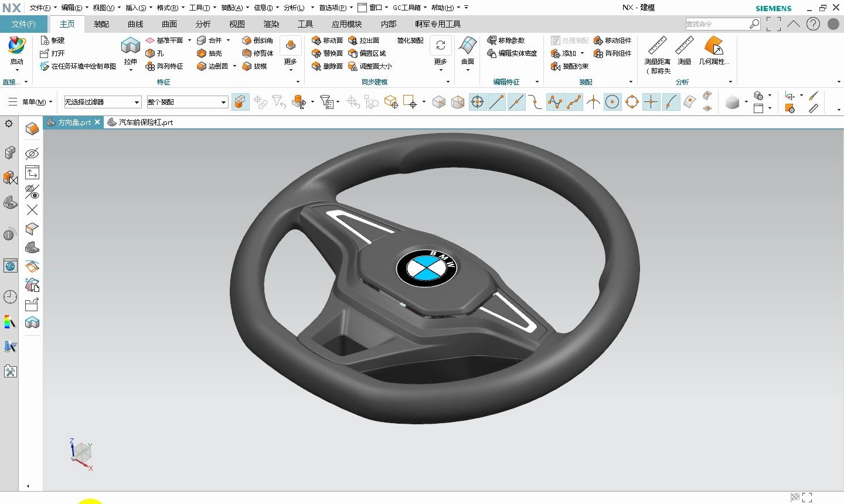Expand the 基准平面 dropdown arrow
844x504 pixels.
[189, 40]
